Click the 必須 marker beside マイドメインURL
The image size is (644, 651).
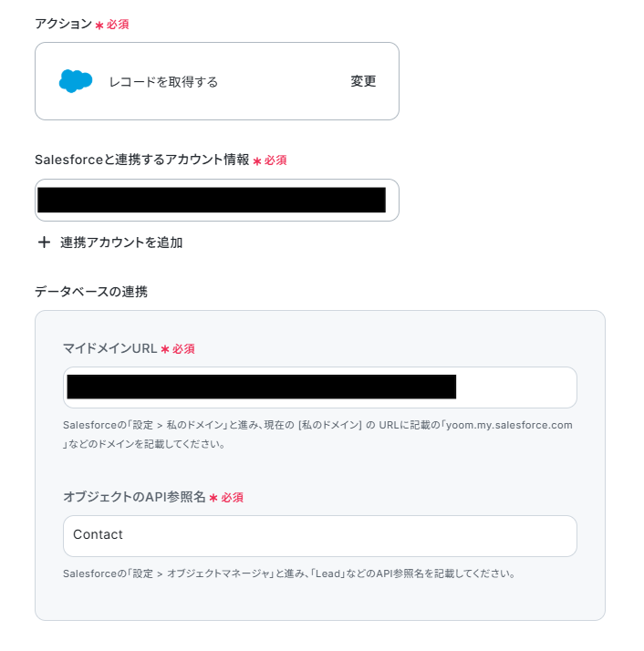click(x=183, y=348)
